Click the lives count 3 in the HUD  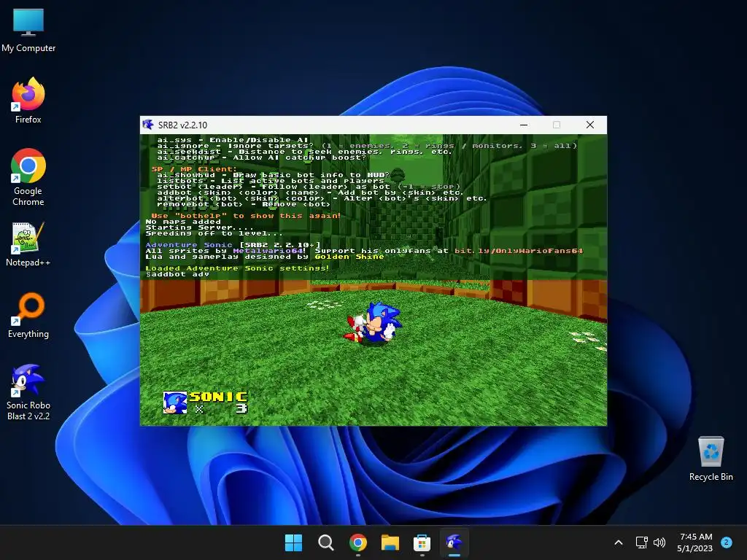(x=241, y=408)
